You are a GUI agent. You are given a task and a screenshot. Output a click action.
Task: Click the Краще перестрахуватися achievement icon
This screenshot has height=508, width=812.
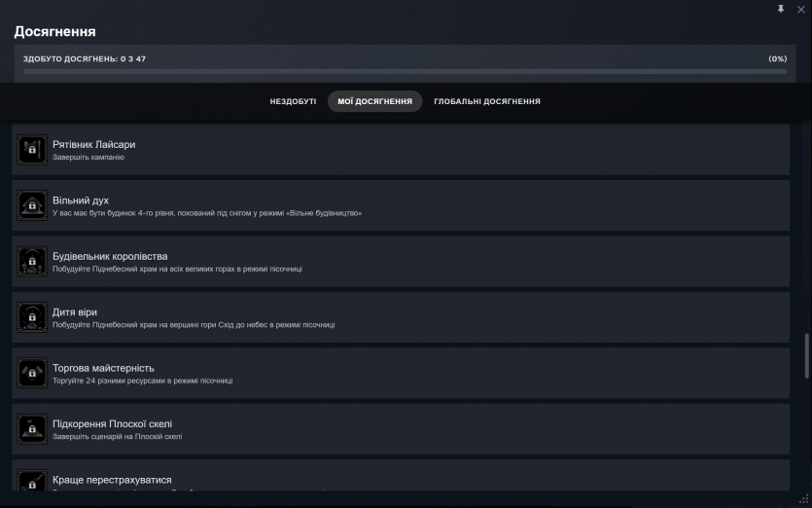click(32, 479)
